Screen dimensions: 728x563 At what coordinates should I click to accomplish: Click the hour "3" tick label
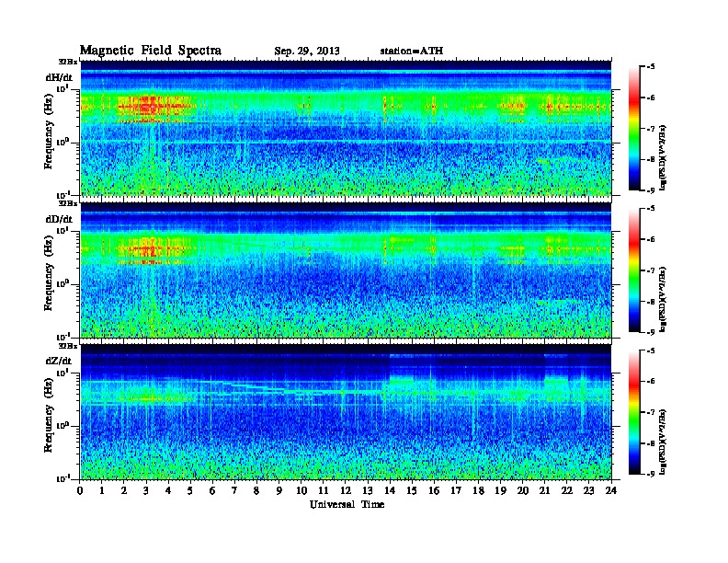coord(147,491)
